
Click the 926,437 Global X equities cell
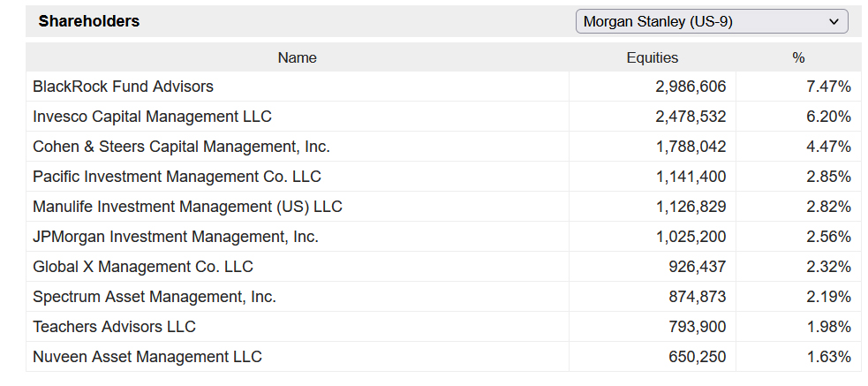coord(697,267)
